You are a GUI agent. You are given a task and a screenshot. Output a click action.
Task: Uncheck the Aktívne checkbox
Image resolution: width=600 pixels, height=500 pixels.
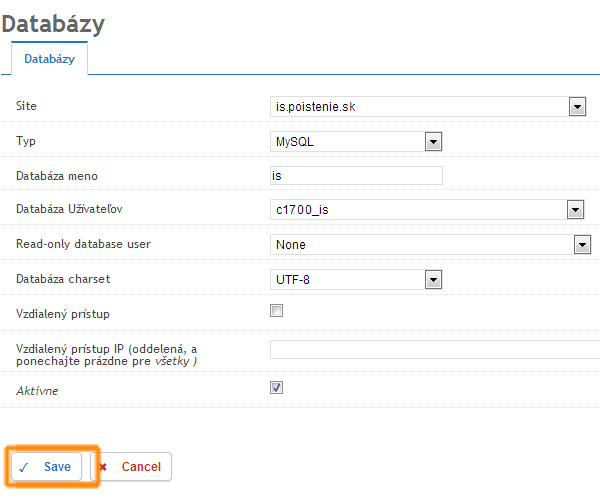click(x=277, y=388)
